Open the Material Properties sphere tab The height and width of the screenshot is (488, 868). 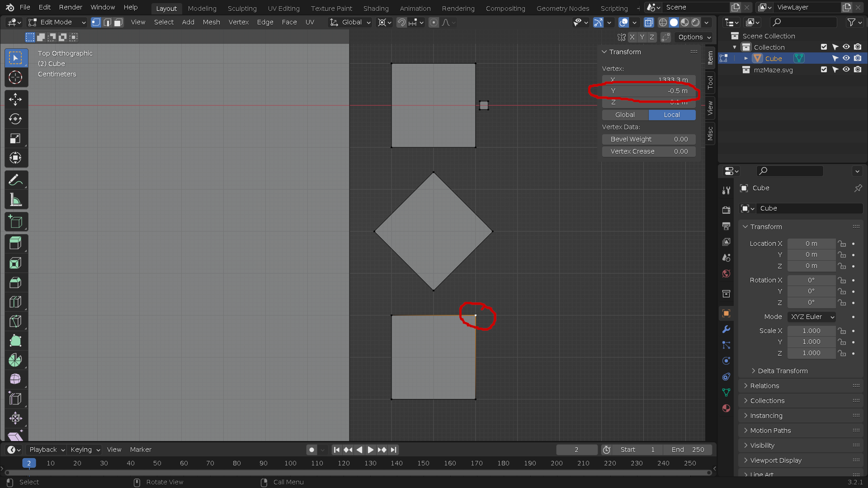(x=726, y=408)
